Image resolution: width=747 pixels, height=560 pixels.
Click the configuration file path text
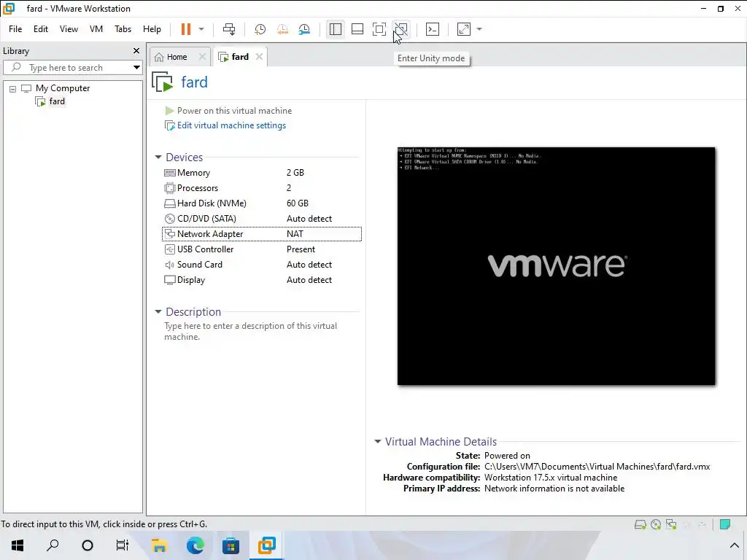coord(597,467)
